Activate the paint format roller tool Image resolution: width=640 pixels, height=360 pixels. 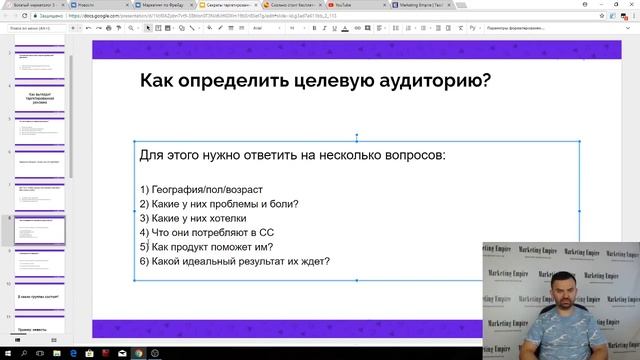click(119, 28)
